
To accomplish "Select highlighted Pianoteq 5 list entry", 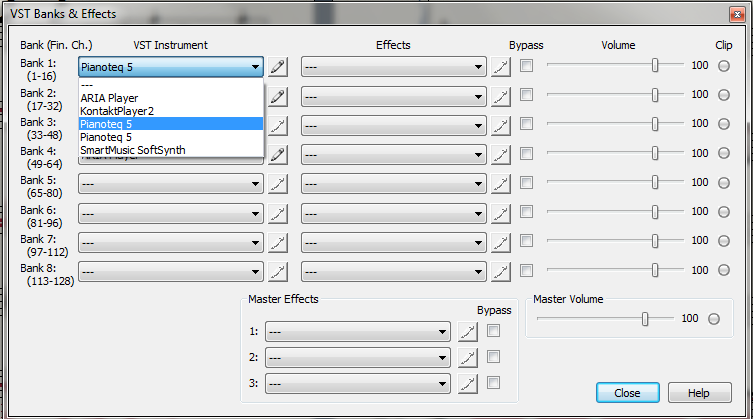I will coord(171,124).
